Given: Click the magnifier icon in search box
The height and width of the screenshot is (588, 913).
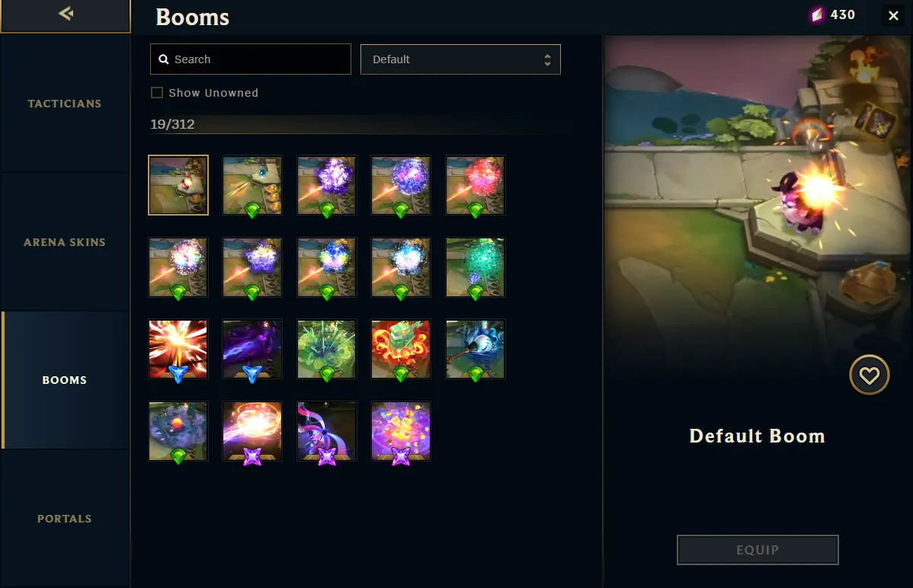Looking at the screenshot, I should click(164, 59).
